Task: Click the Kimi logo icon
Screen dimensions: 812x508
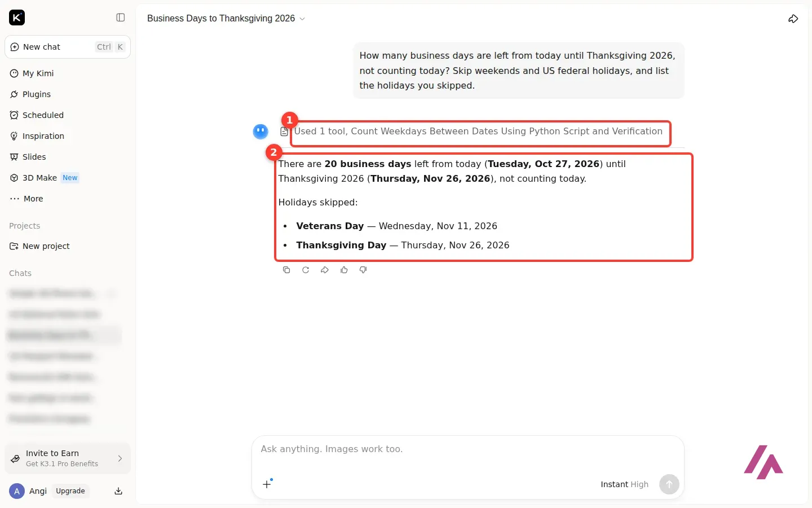Action: coord(17,17)
